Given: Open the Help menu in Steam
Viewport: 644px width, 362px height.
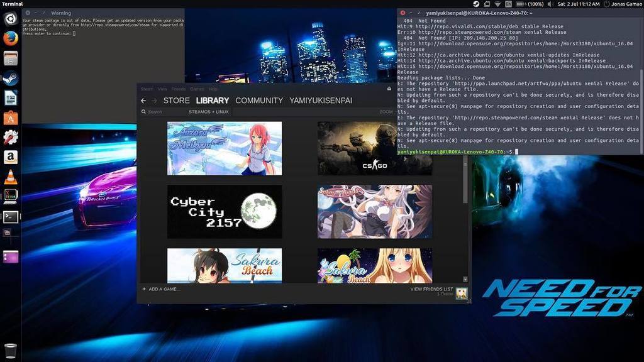Looking at the screenshot, I should tap(213, 89).
